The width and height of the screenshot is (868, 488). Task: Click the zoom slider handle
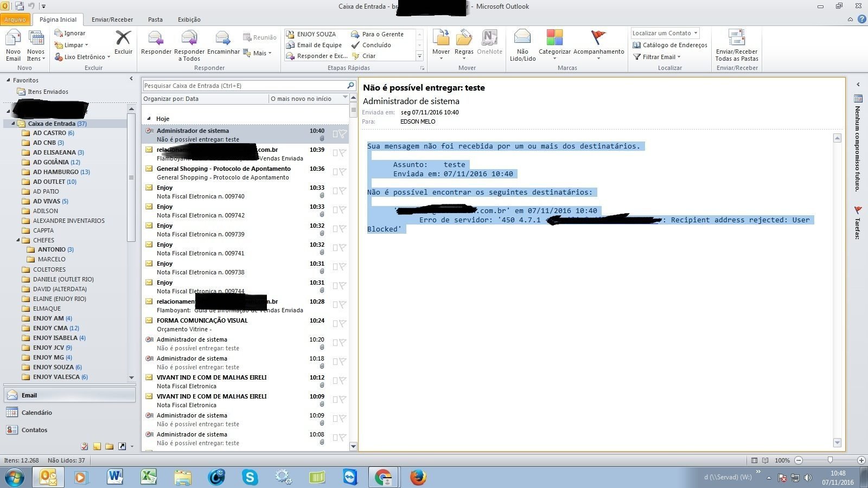pos(830,460)
